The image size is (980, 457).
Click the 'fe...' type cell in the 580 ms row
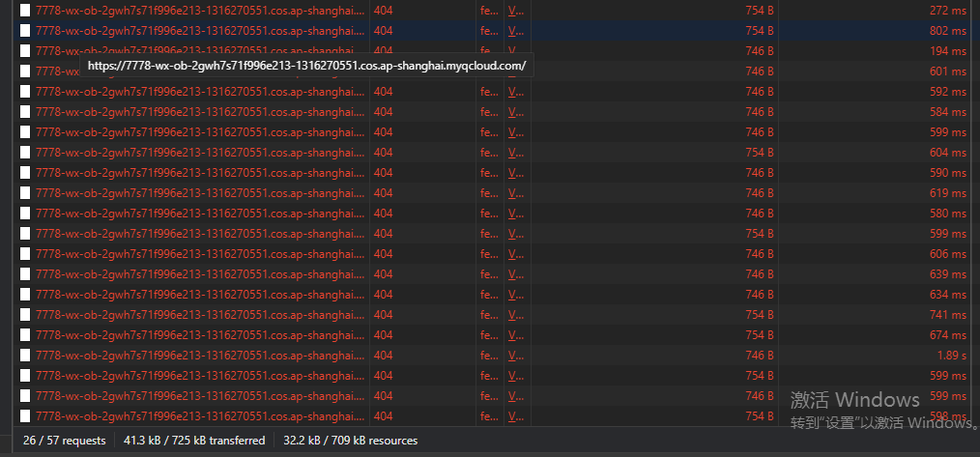pyautogui.click(x=489, y=214)
